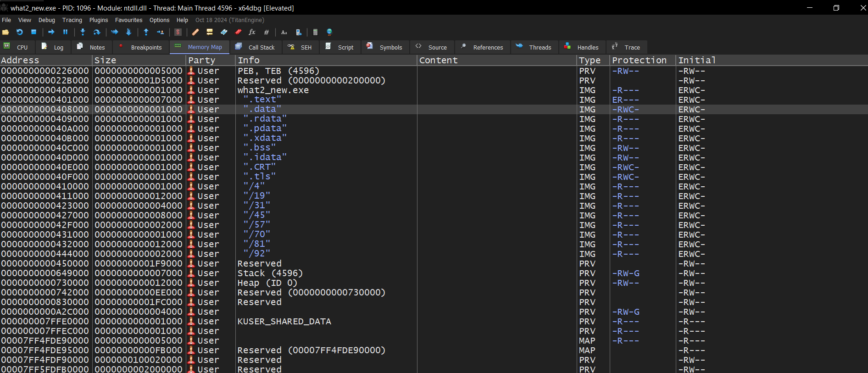Open the File menu
Image resolution: width=868 pixels, height=373 pixels.
tap(6, 20)
